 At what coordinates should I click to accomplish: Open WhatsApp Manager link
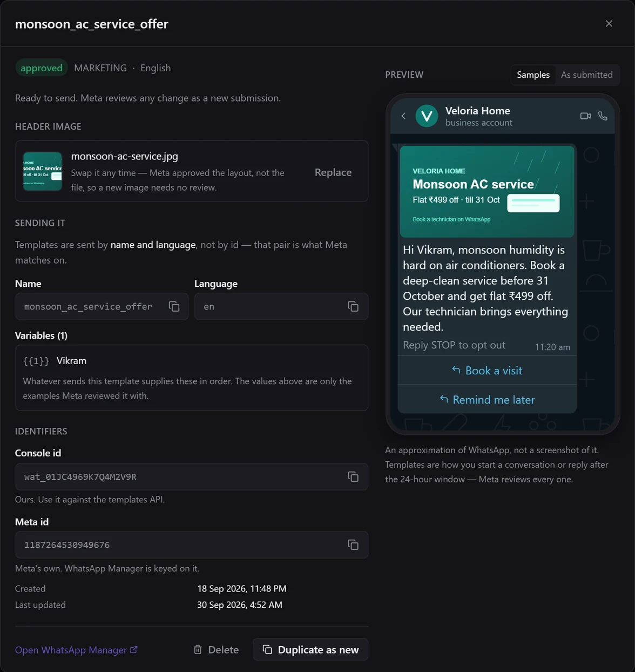76,650
